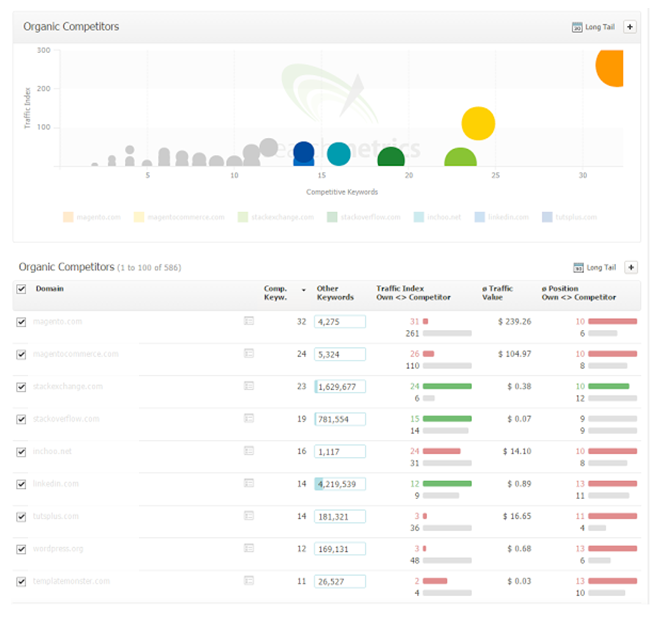Open the magento.com domain link
The image size is (659, 621).
coord(58,321)
